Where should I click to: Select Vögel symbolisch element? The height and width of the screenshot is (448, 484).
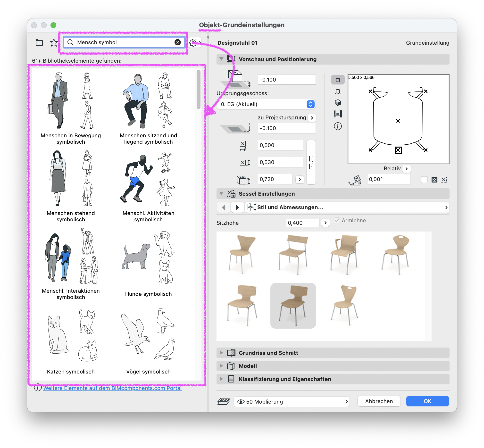(x=149, y=341)
